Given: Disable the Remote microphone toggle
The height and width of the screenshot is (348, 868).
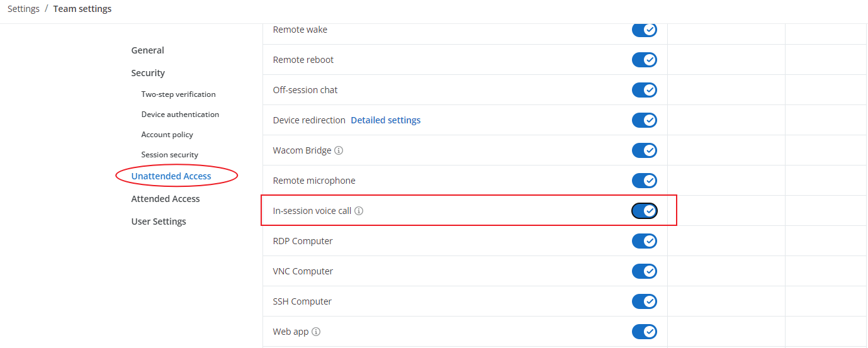Looking at the screenshot, I should tap(644, 181).
